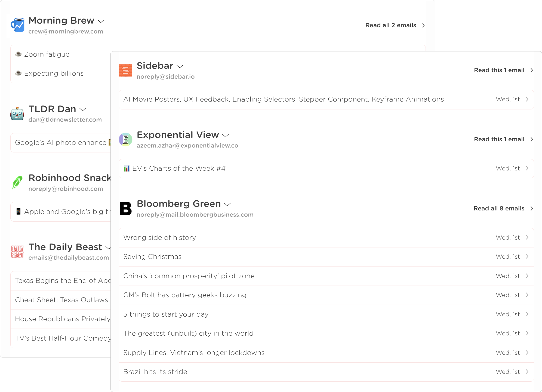Viewport: 542px width, 392px height.
Task: Click the Bloomberg bold B logo
Action: [x=125, y=209]
